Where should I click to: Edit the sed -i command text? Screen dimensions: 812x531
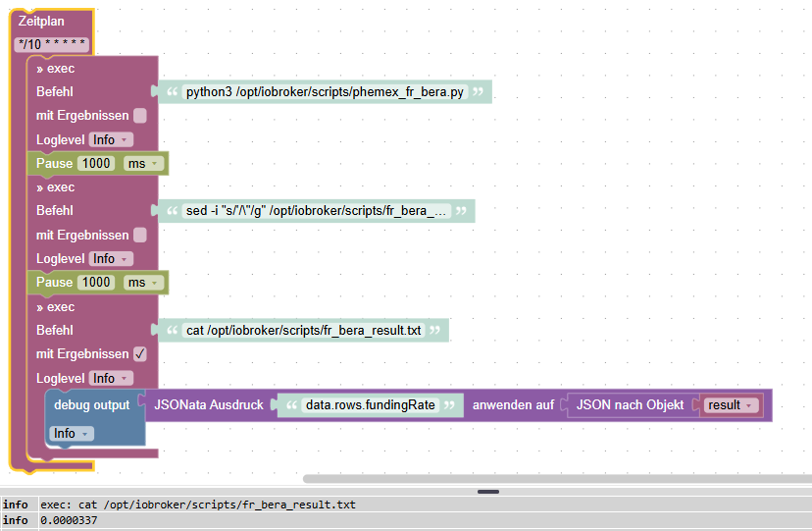point(317,211)
